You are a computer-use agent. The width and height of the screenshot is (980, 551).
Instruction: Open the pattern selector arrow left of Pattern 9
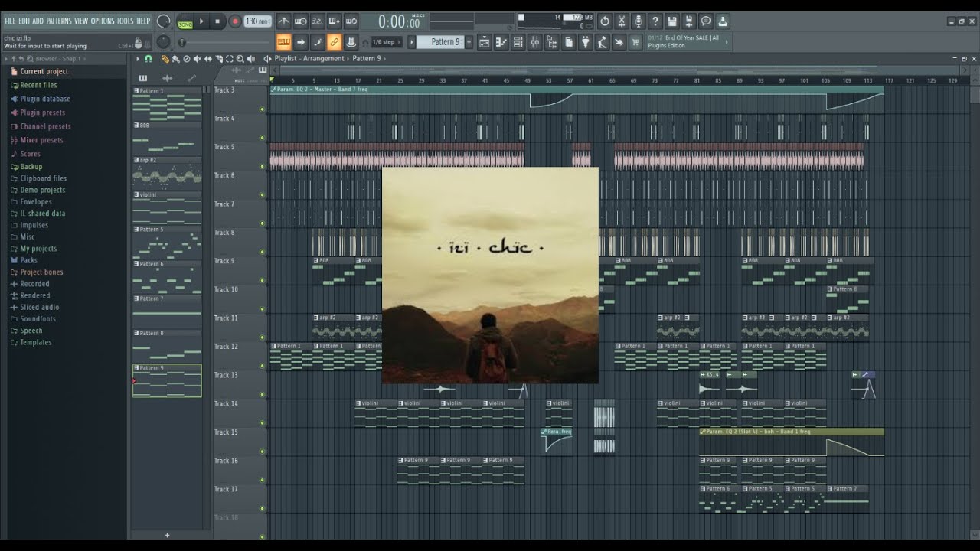click(411, 42)
